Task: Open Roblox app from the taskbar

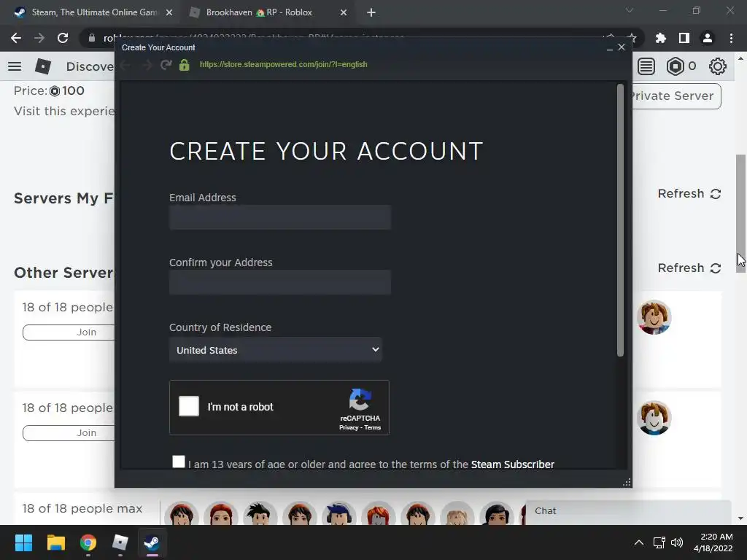Action: [x=120, y=542]
